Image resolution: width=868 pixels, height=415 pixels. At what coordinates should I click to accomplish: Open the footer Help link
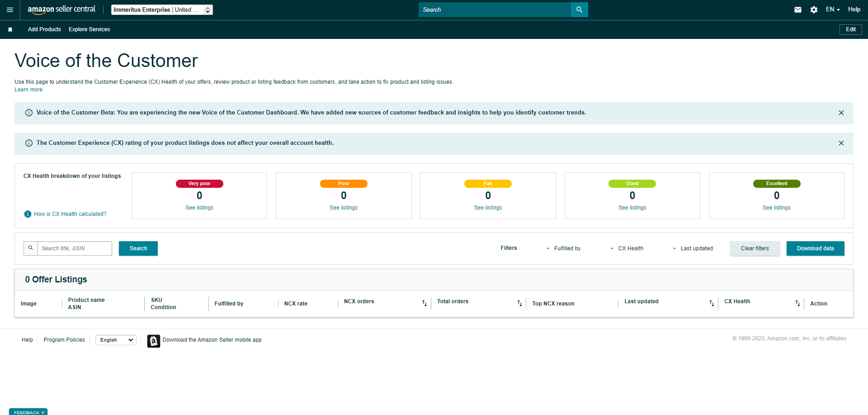click(x=27, y=340)
